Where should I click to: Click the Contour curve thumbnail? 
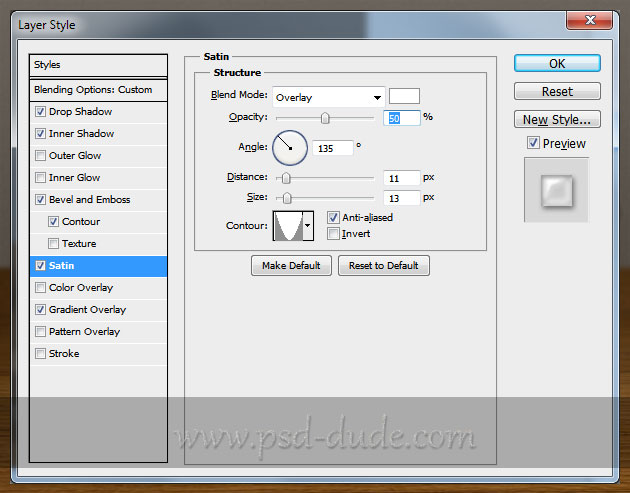(x=288, y=226)
